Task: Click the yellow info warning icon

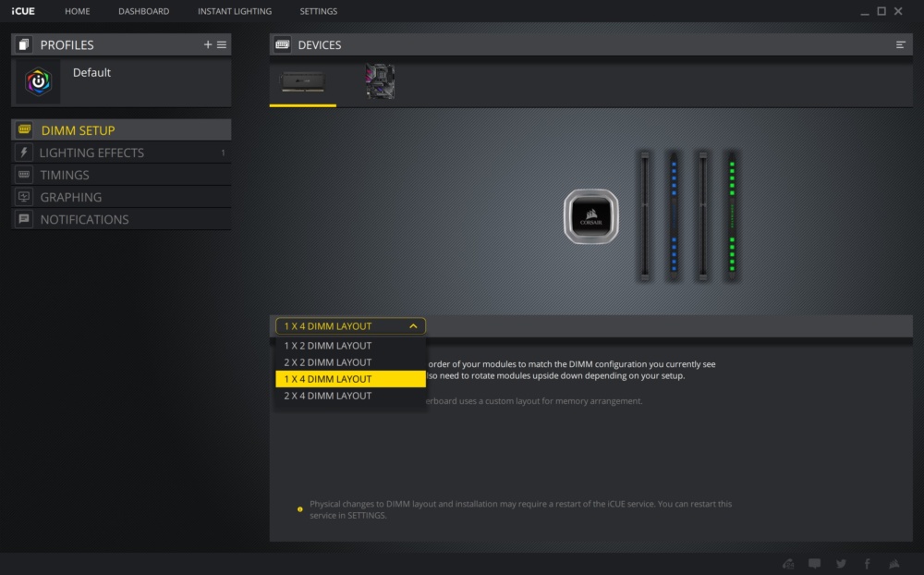Action: (x=300, y=509)
